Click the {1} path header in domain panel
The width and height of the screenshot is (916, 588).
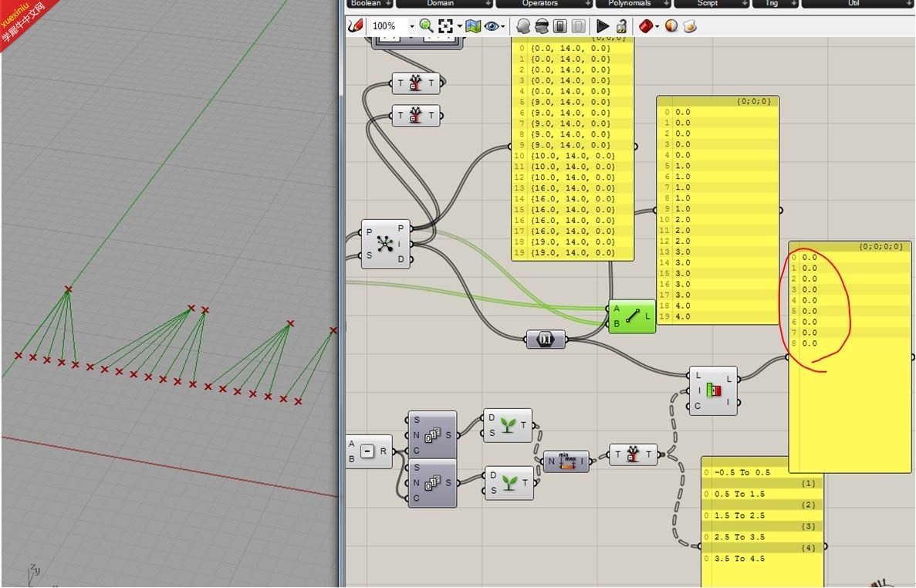[x=809, y=484]
